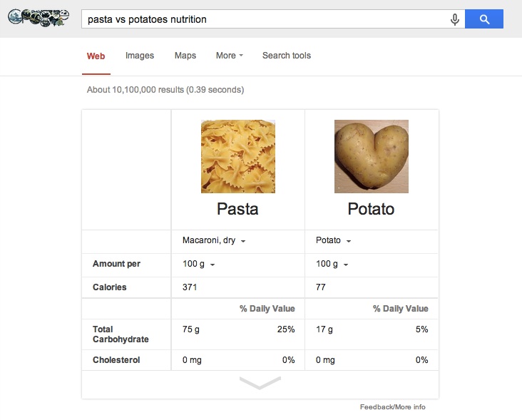
Task: Click the pasta farfalle thumbnail image
Action: tap(238, 156)
